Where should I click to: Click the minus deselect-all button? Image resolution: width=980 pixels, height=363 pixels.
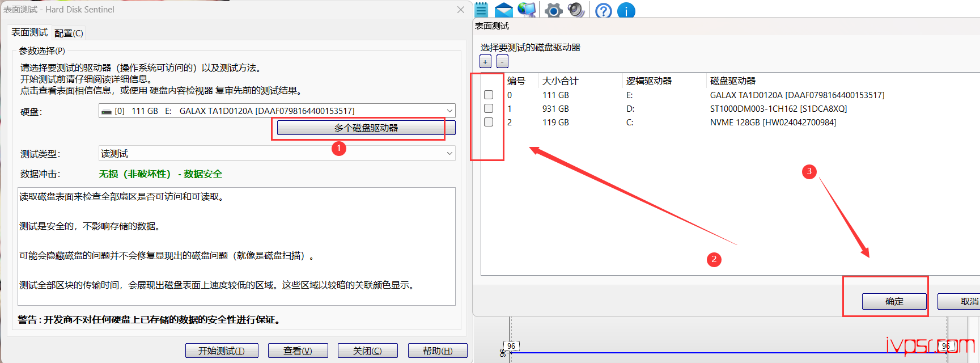[x=502, y=62]
